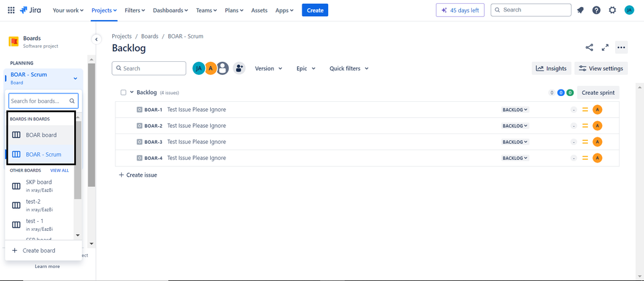644x281 pixels.
Task: Click Create board in the dropdown
Action: tap(34, 251)
